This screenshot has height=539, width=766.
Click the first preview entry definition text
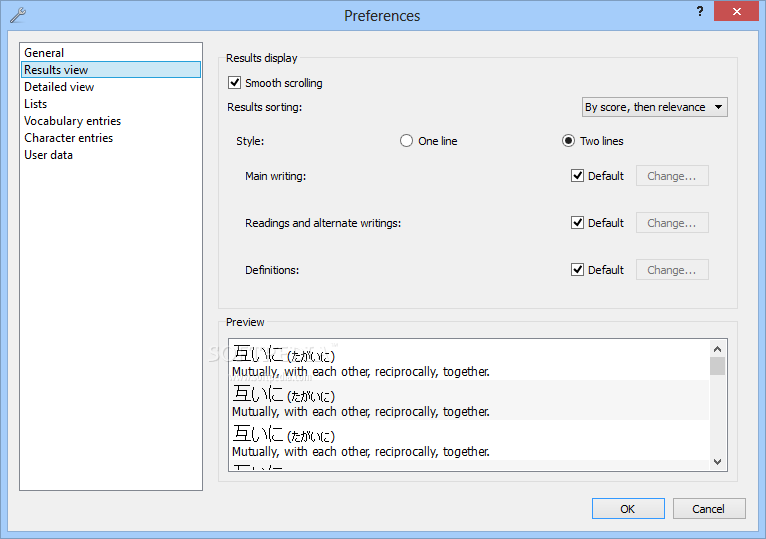pyautogui.click(x=361, y=372)
